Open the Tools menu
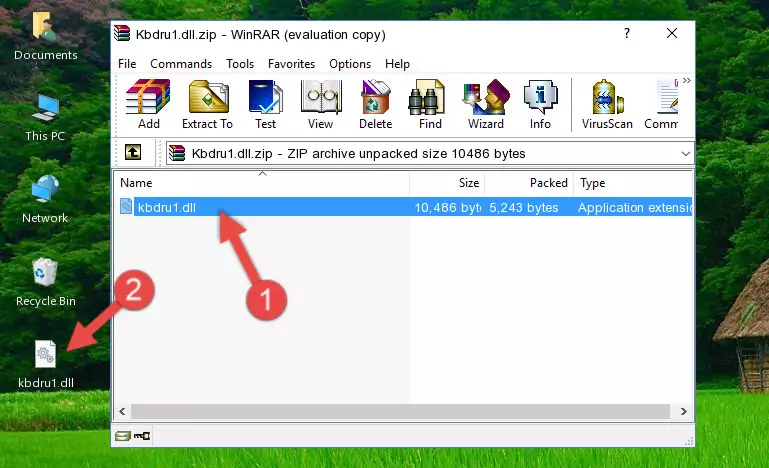 (240, 64)
